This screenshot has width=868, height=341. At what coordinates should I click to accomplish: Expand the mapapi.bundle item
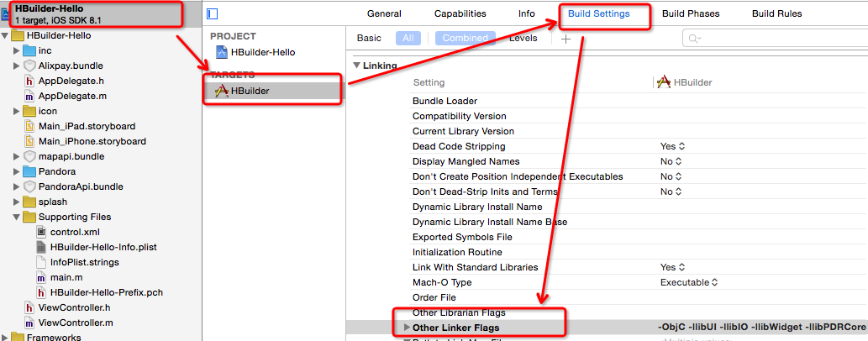click(x=17, y=157)
